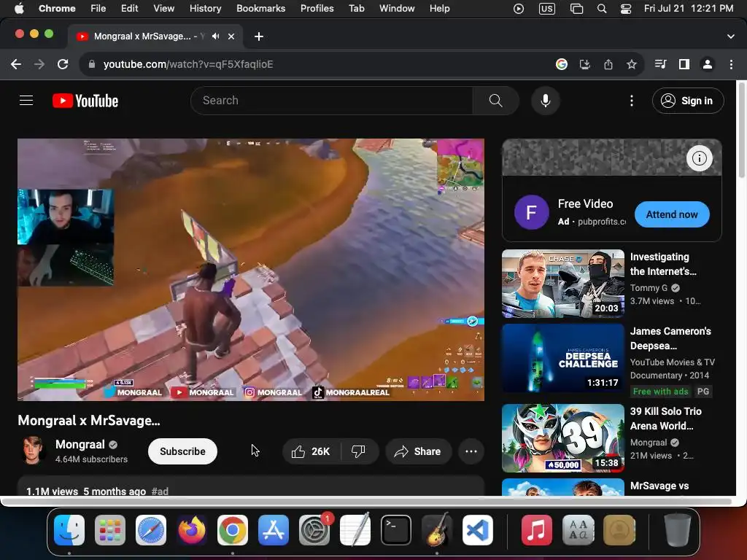The image size is (747, 560).
Task: Click the search magnifier button
Action: pyautogui.click(x=495, y=101)
